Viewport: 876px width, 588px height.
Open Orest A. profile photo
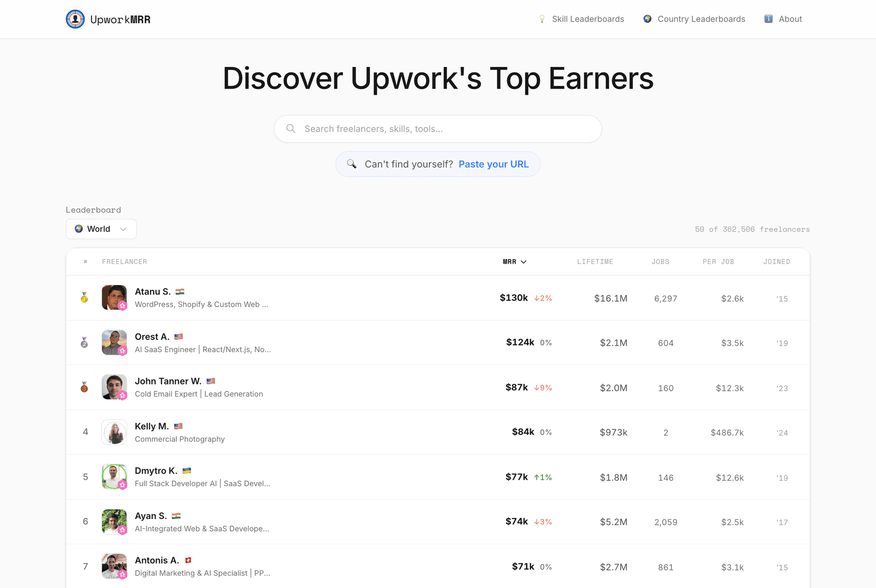coord(114,342)
